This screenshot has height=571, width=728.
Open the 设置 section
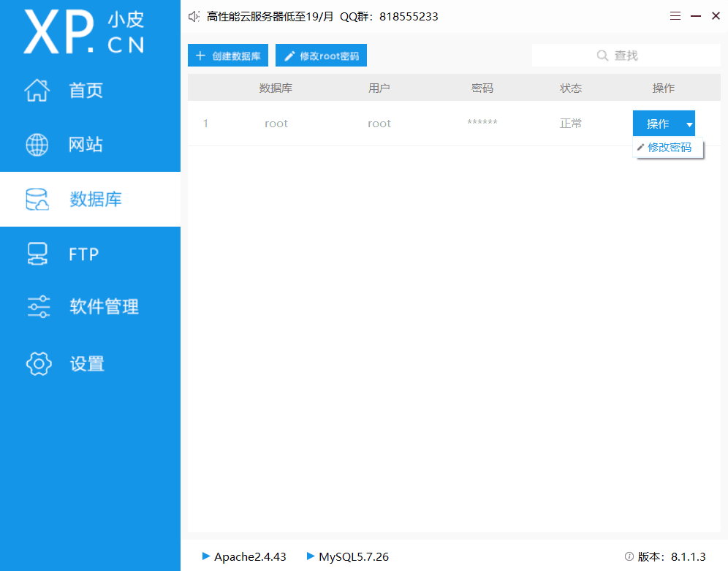pyautogui.click(x=90, y=363)
